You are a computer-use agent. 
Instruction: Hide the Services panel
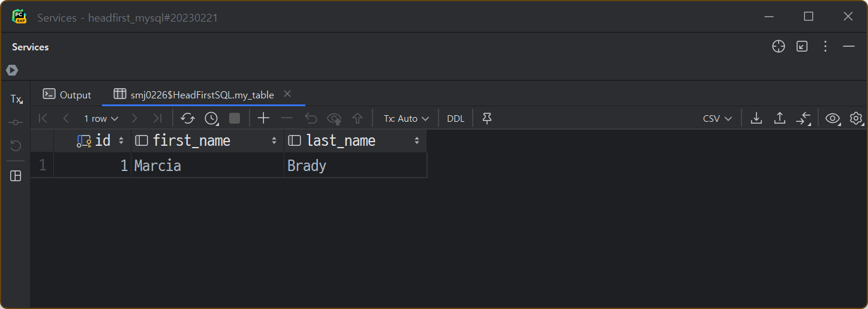(x=848, y=46)
